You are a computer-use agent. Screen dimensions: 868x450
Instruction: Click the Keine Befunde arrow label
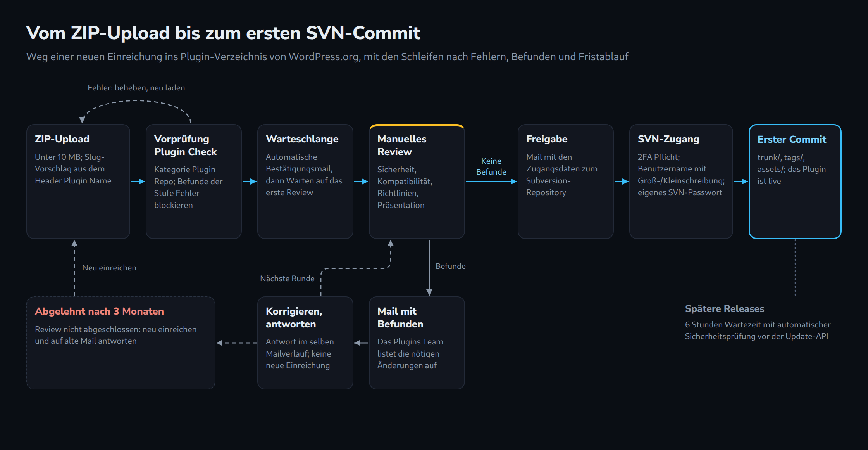tap(491, 166)
